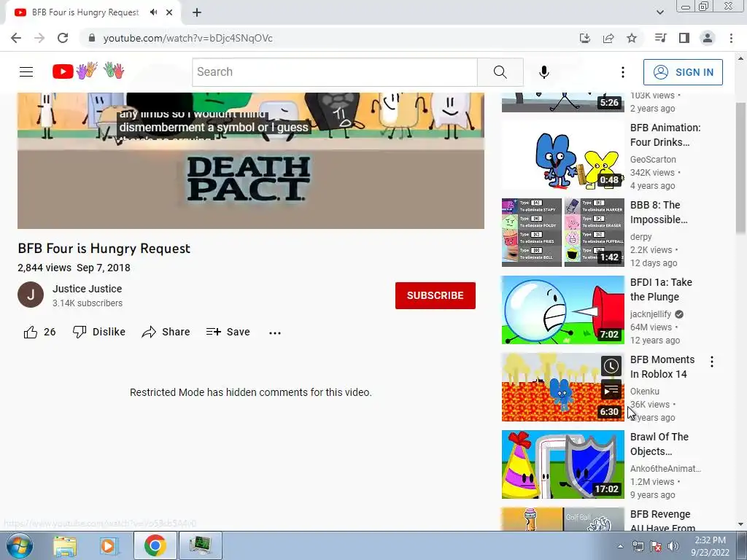Close the BFB Four is Hungry tab
Screen dimensions: 747x560
pos(169,12)
